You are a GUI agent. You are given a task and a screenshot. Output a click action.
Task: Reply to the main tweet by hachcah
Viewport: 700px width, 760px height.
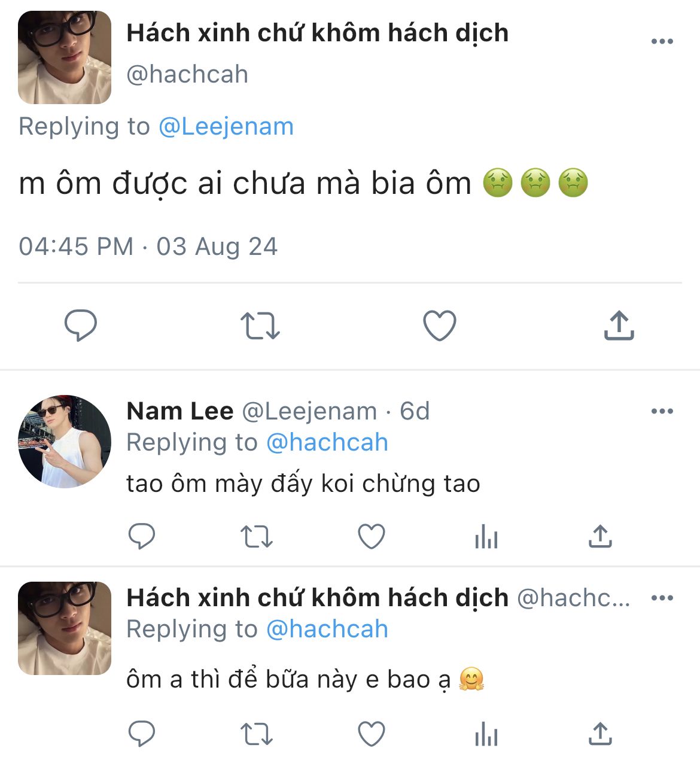pyautogui.click(x=81, y=326)
